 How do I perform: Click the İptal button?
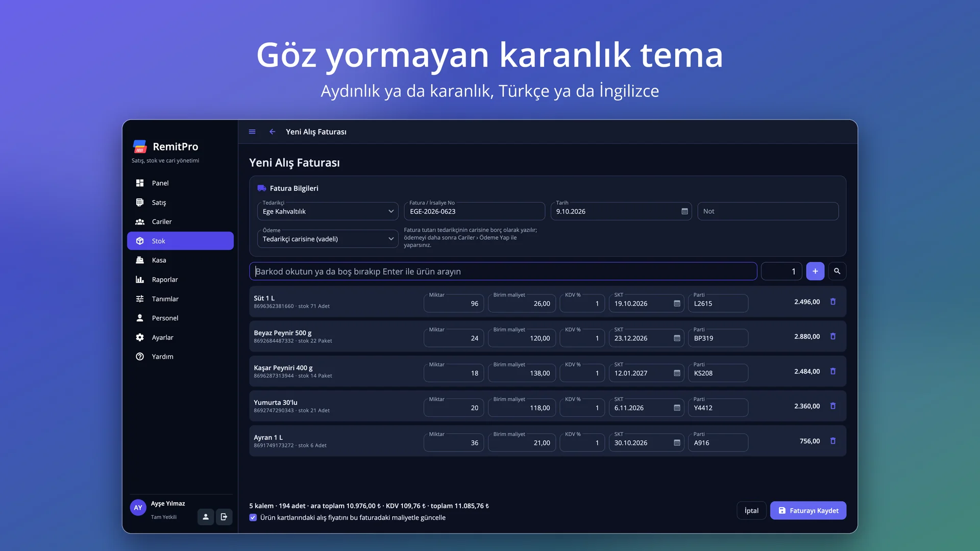coord(751,511)
